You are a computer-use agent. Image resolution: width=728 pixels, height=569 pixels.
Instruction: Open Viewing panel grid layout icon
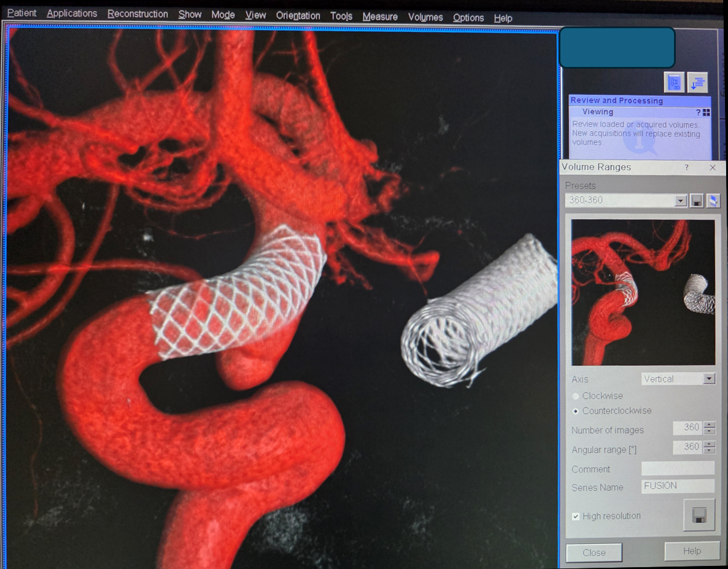707,112
